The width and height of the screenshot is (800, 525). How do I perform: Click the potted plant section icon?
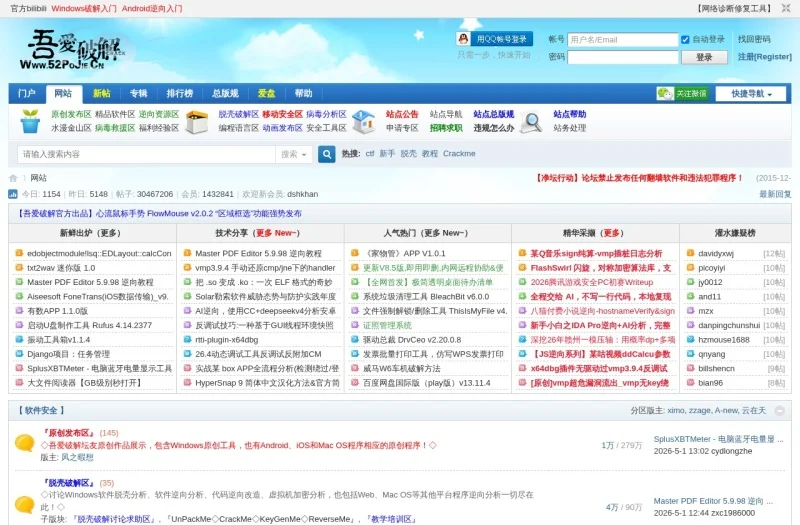coord(30,121)
